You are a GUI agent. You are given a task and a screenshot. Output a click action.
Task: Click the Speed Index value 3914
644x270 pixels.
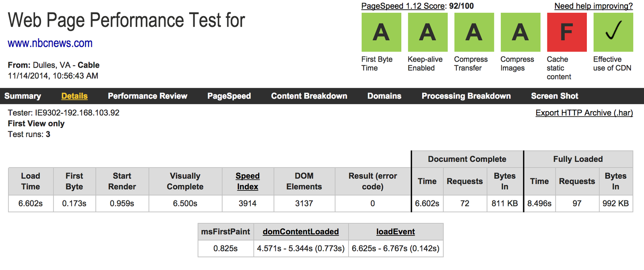point(248,204)
